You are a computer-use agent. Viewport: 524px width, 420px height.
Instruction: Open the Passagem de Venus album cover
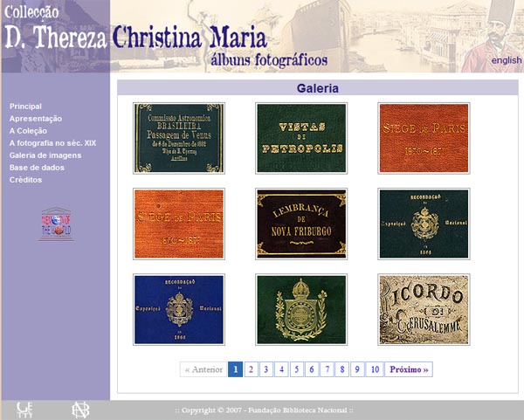pyautogui.click(x=179, y=138)
